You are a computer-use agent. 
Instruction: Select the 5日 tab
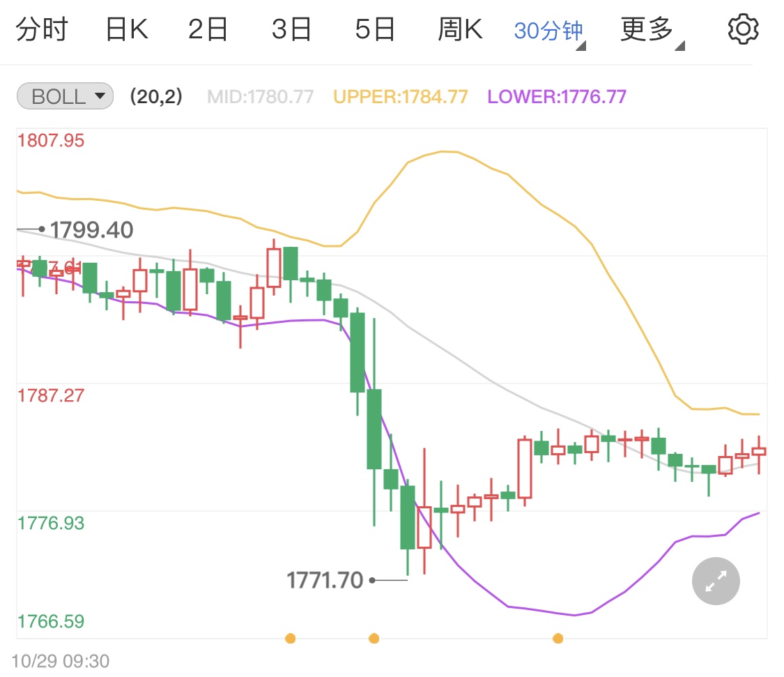tap(375, 29)
